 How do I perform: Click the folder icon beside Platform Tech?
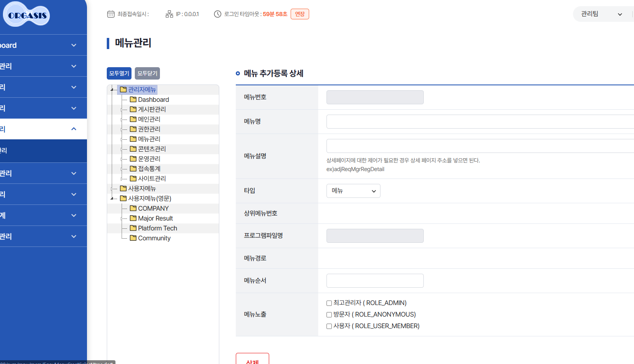pyautogui.click(x=133, y=228)
